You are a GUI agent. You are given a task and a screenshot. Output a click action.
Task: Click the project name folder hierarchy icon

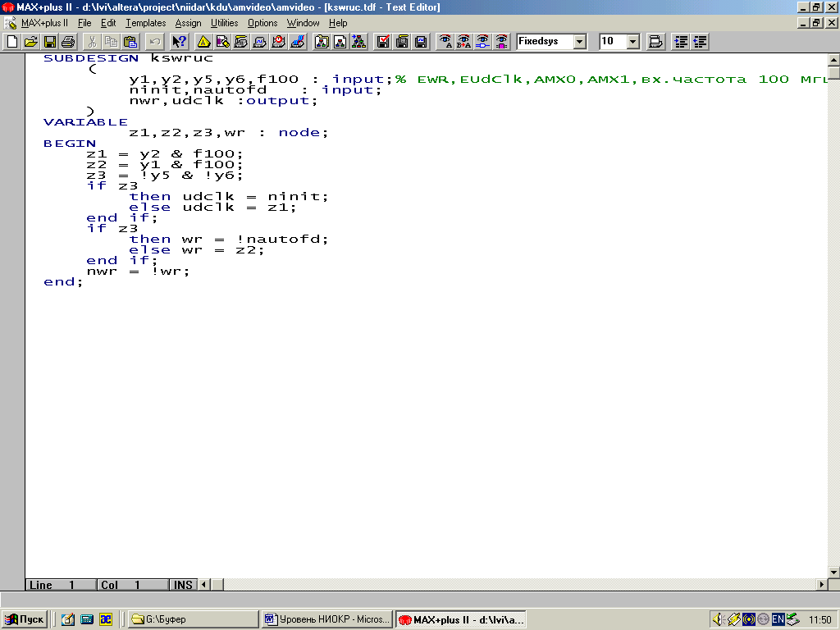tap(322, 41)
